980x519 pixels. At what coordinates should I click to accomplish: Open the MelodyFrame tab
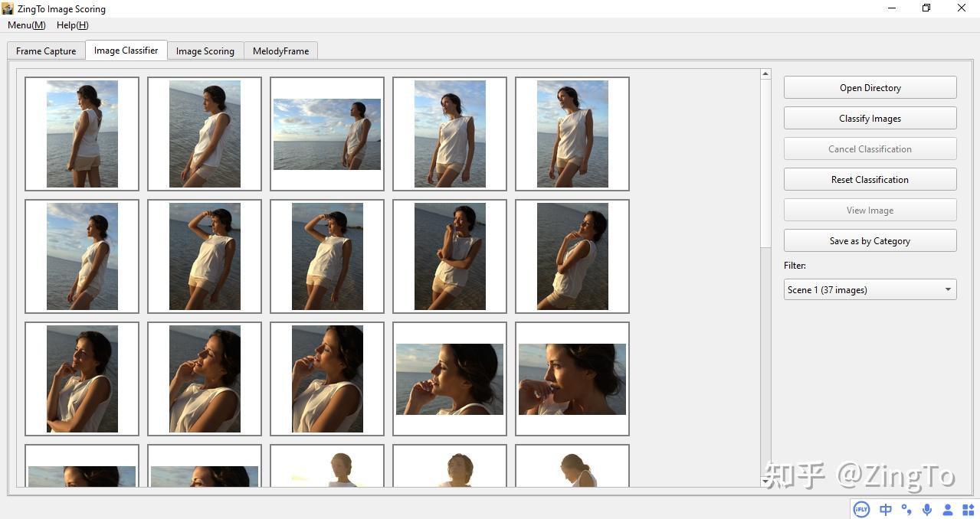280,51
